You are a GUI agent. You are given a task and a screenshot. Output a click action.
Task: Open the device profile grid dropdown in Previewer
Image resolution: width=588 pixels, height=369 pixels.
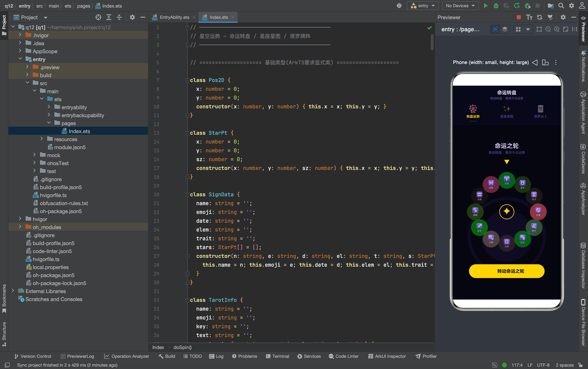point(523,29)
